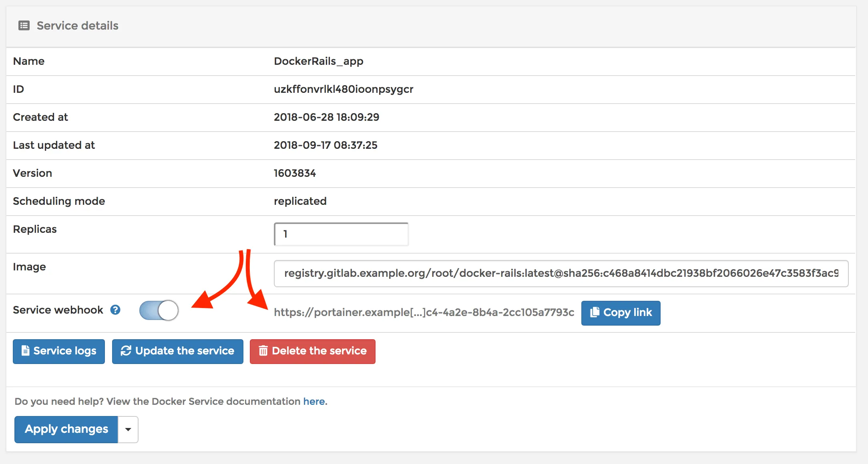
Task: Apply changes to the service
Action: pyautogui.click(x=66, y=429)
